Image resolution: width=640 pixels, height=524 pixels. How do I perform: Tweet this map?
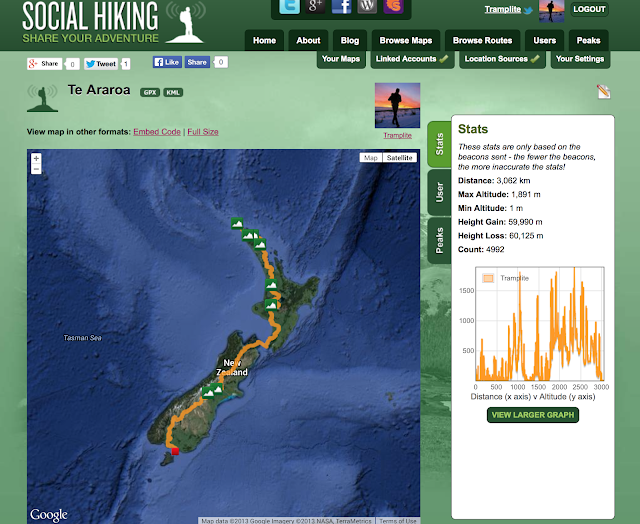(101, 64)
